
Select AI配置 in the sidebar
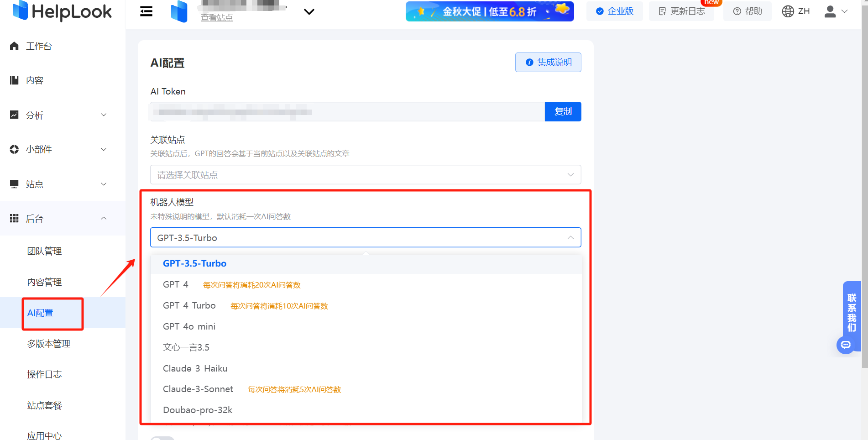click(x=63, y=313)
